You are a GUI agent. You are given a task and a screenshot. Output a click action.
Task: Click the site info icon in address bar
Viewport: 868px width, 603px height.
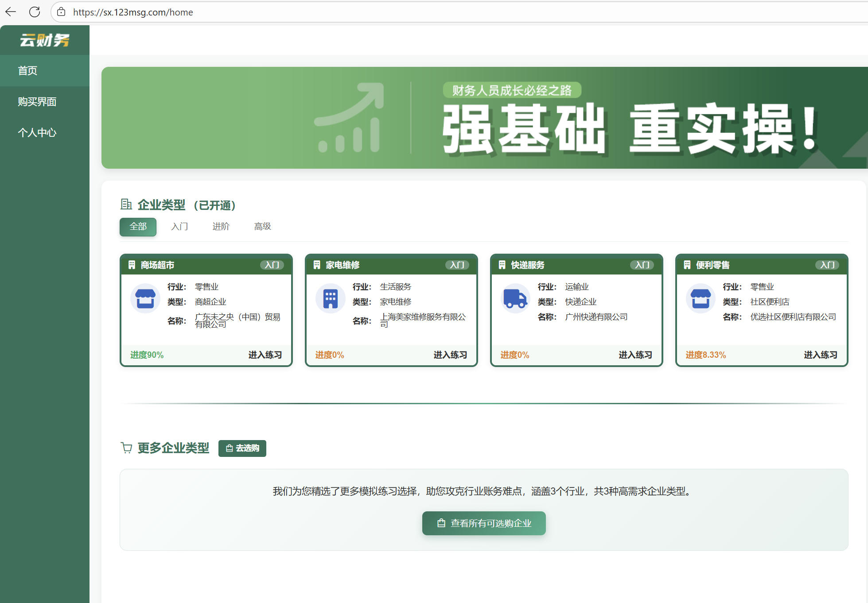point(61,12)
